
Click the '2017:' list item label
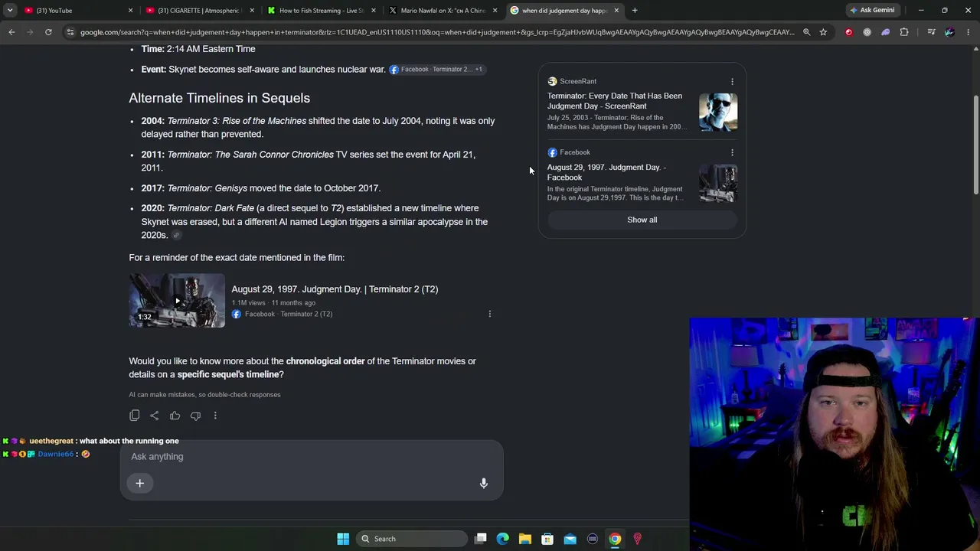click(153, 188)
